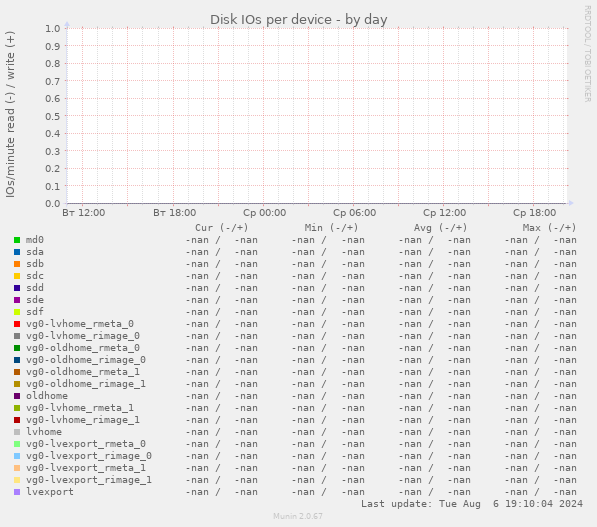Click the dark purple oldhome swatch

click(x=17, y=396)
